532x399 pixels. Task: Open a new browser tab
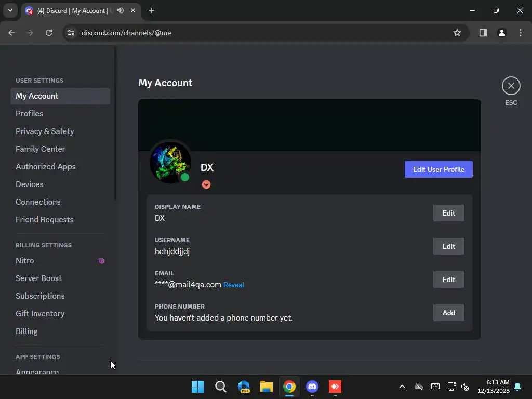click(x=152, y=10)
